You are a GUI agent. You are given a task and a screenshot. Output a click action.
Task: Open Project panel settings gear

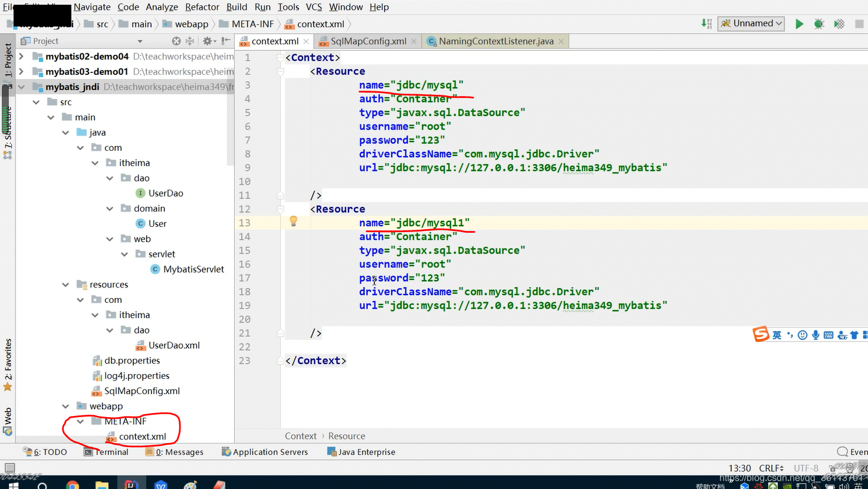[x=209, y=41]
